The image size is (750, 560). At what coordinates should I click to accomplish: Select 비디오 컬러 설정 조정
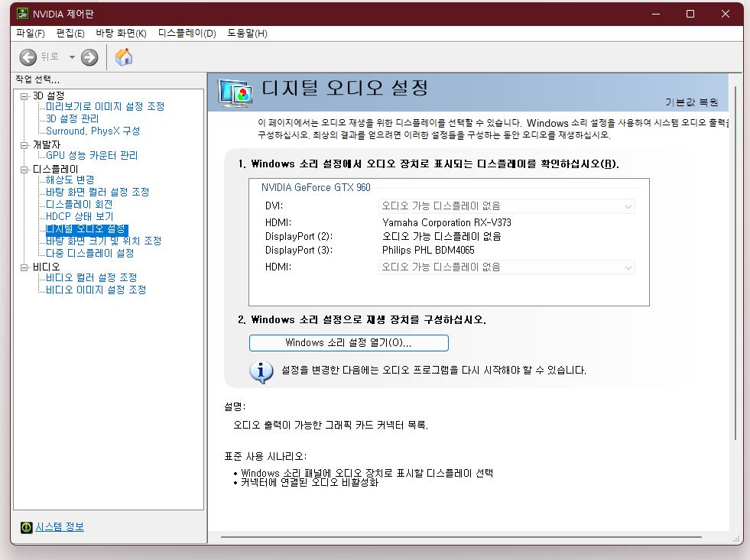[91, 277]
